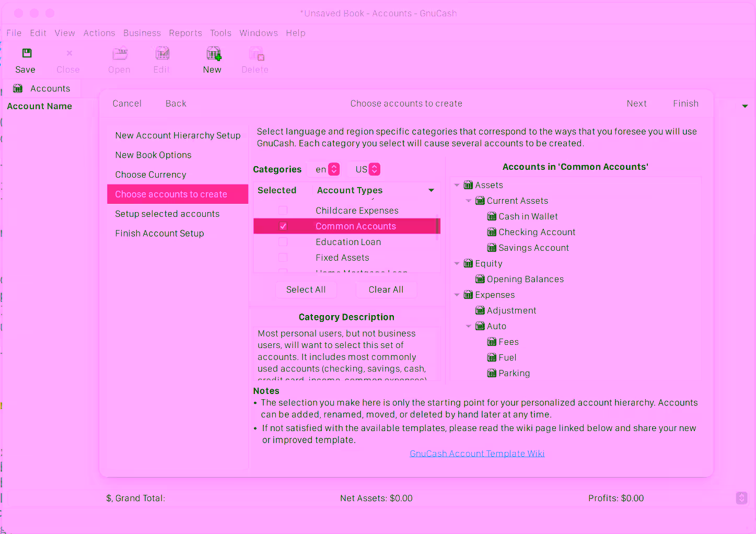Click the New account toolbar icon
Image resolution: width=756 pixels, height=534 pixels.
tap(213, 53)
